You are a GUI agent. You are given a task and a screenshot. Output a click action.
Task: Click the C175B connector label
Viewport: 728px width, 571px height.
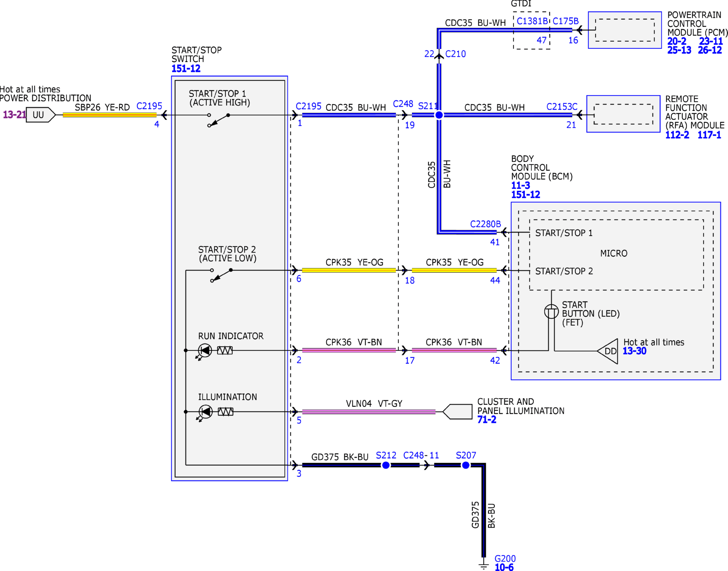tap(565, 21)
